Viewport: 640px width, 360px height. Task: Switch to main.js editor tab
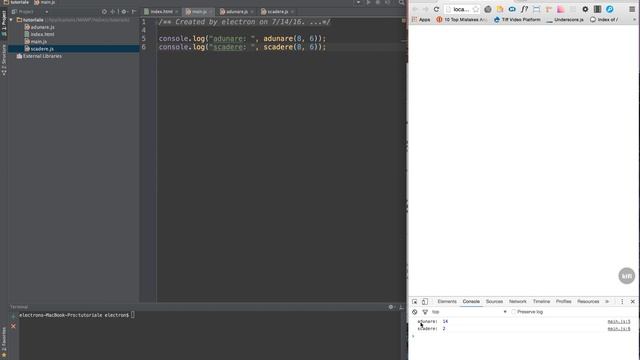[197, 11]
